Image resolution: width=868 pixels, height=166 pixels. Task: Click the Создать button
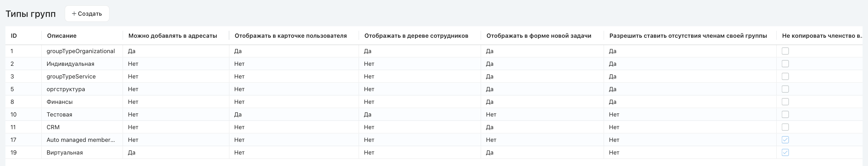pyautogui.click(x=87, y=14)
